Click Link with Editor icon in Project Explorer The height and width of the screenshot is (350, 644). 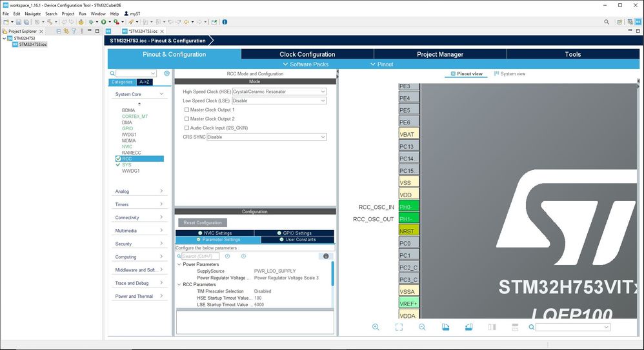pos(66,31)
